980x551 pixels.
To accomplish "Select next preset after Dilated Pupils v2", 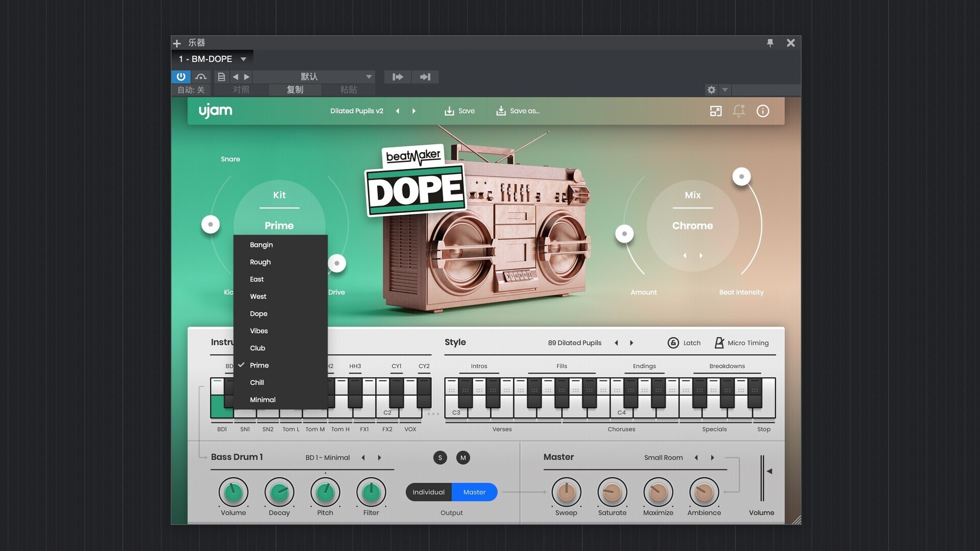I will click(414, 111).
